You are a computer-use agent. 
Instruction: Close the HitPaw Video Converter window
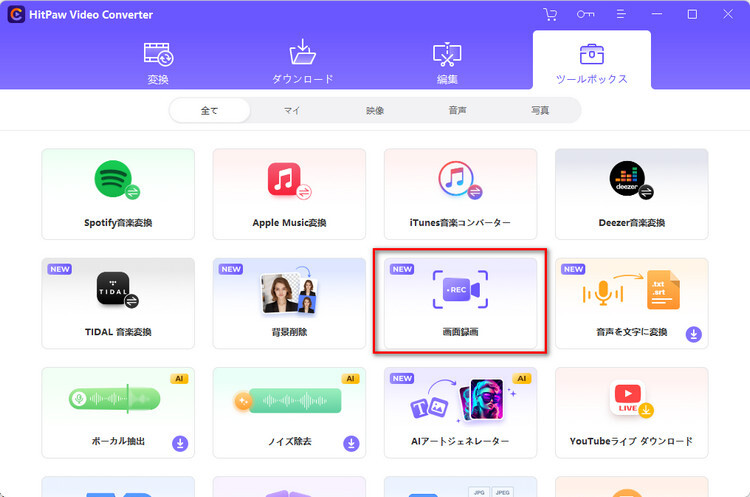click(728, 14)
